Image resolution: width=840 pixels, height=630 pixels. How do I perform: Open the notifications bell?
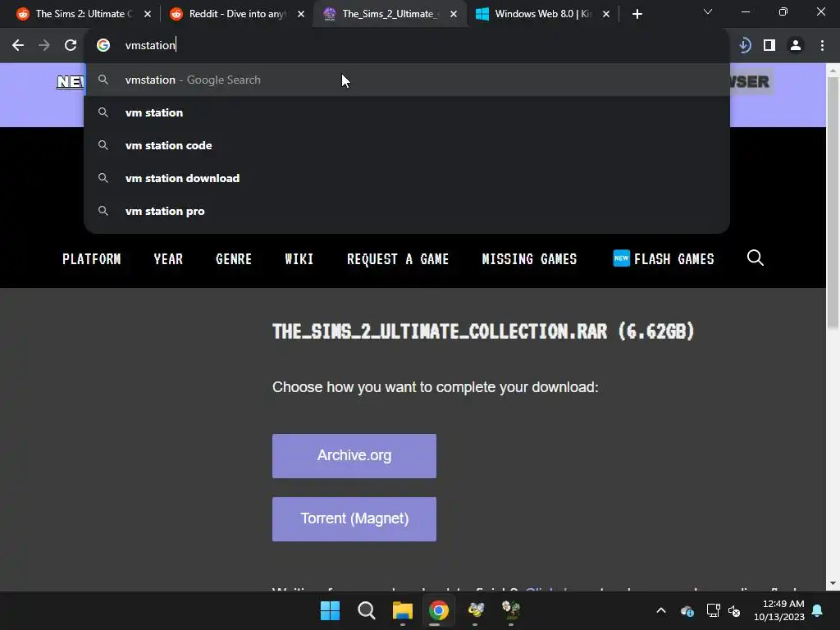pos(818,610)
